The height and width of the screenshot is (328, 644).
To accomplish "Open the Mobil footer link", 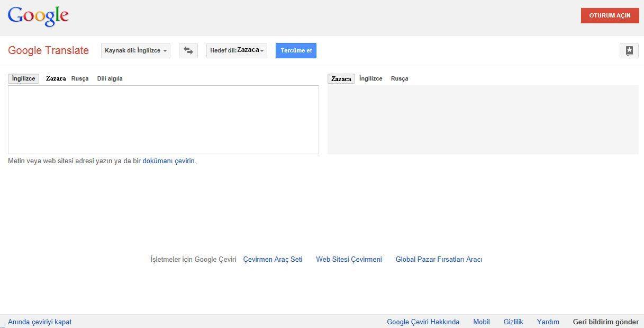I will point(482,322).
